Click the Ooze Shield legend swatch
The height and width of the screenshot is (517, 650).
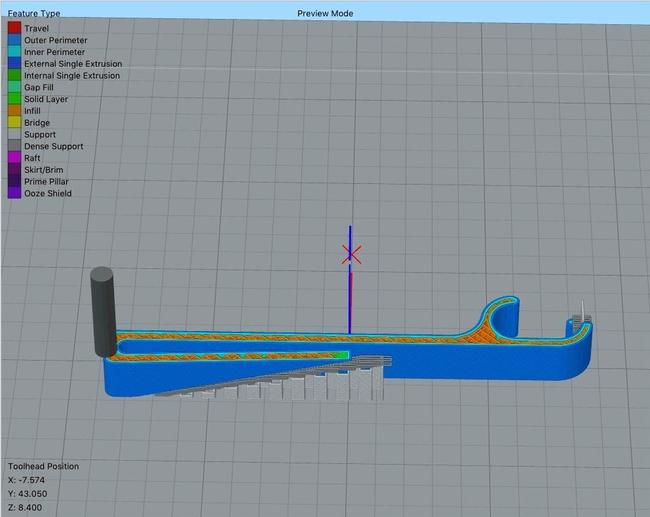pos(14,193)
